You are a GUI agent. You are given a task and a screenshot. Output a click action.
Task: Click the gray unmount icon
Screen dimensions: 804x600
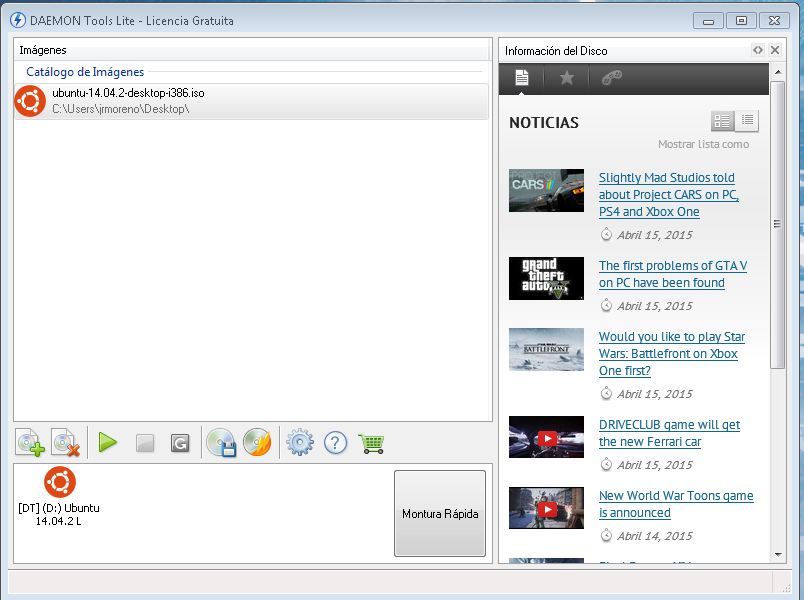click(x=144, y=443)
